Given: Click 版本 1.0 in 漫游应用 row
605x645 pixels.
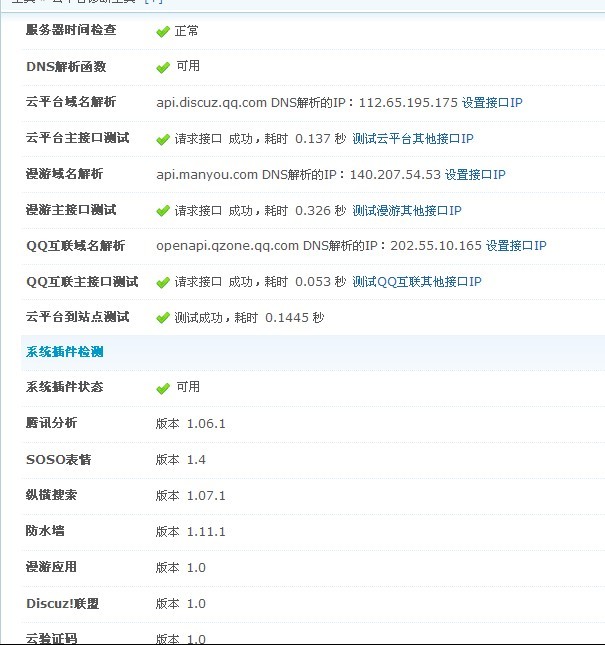Looking at the screenshot, I should (181, 568).
